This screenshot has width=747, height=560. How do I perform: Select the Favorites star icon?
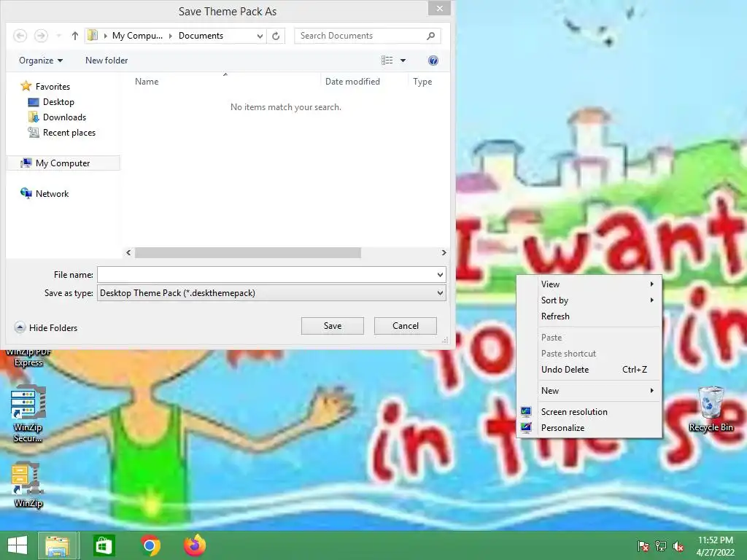point(26,86)
